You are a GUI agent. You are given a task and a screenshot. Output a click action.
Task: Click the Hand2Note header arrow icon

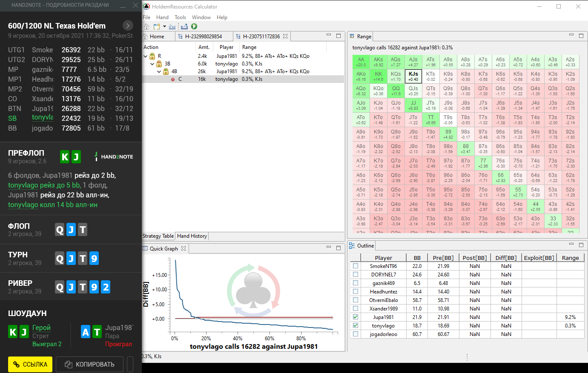coord(128,26)
